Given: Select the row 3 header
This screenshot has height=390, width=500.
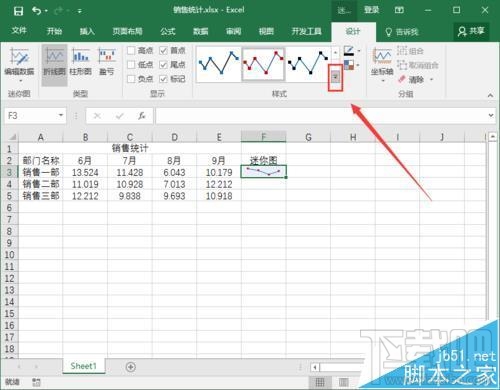Looking at the screenshot, I should [x=9, y=172].
